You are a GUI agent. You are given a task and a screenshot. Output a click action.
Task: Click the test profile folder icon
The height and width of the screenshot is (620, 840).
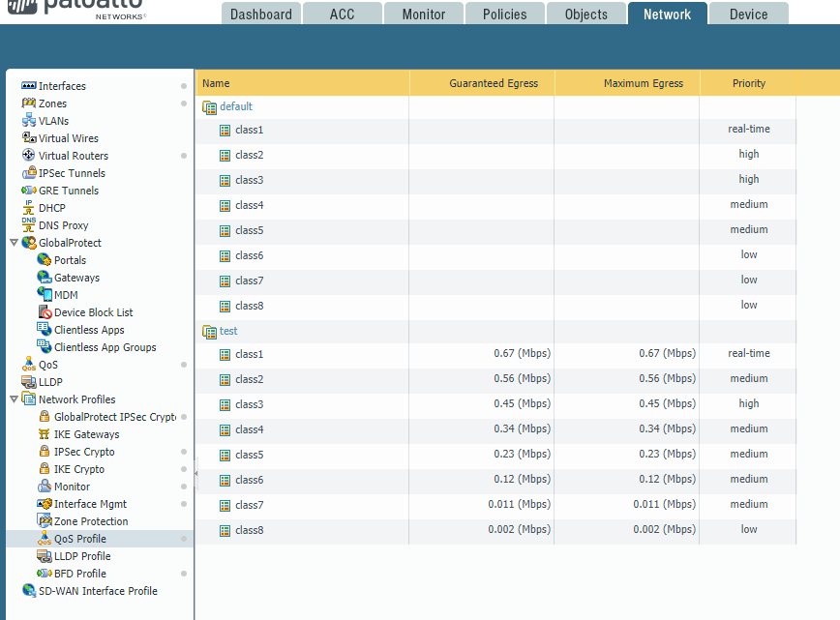pyautogui.click(x=209, y=332)
